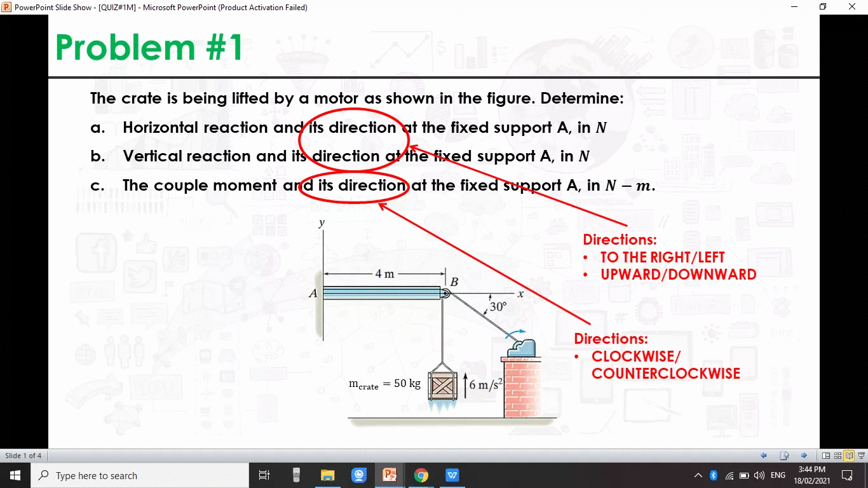Switch to Normal view in the status bar
The width and height of the screenshot is (868, 488).
pyautogui.click(x=826, y=456)
